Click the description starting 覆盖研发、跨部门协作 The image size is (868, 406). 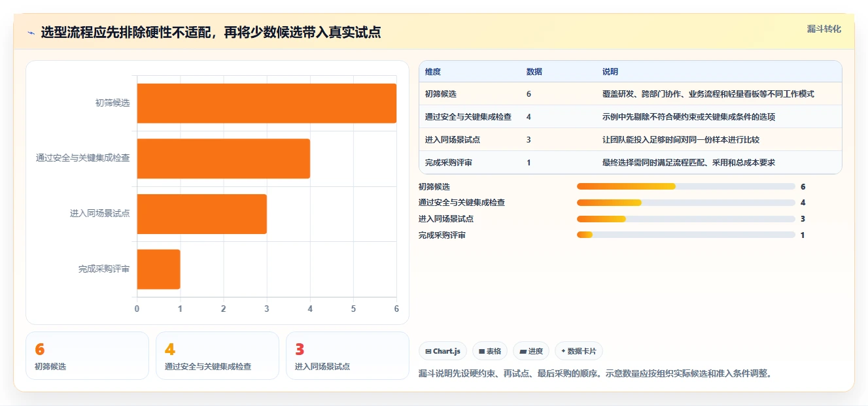coord(708,94)
